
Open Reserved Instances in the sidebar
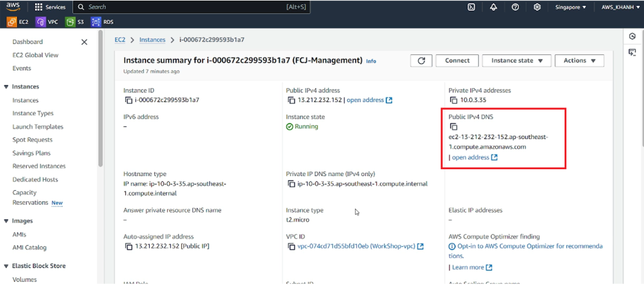tap(39, 166)
